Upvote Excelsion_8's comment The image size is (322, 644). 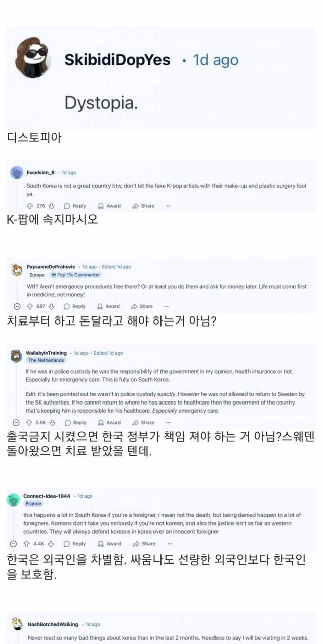pos(30,206)
